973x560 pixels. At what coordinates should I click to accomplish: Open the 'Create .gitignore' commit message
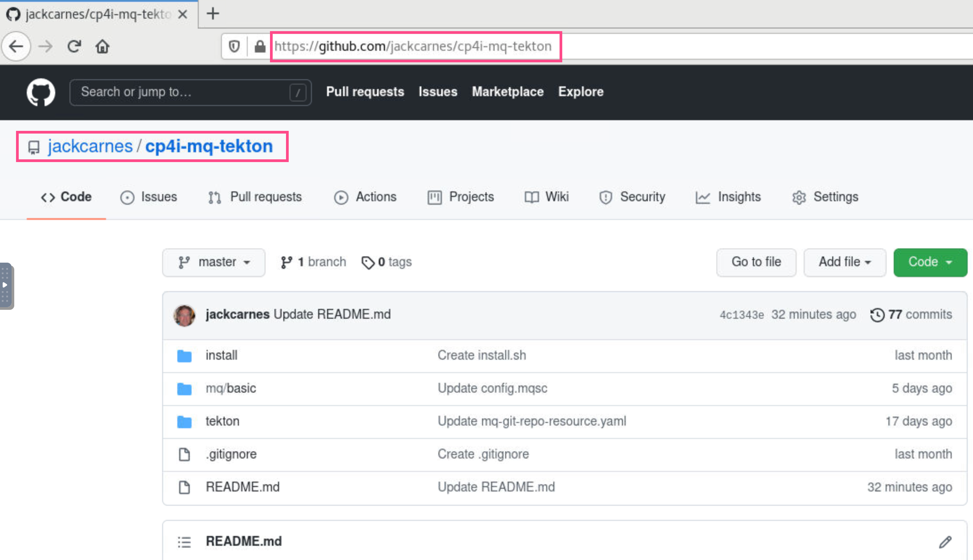(483, 454)
